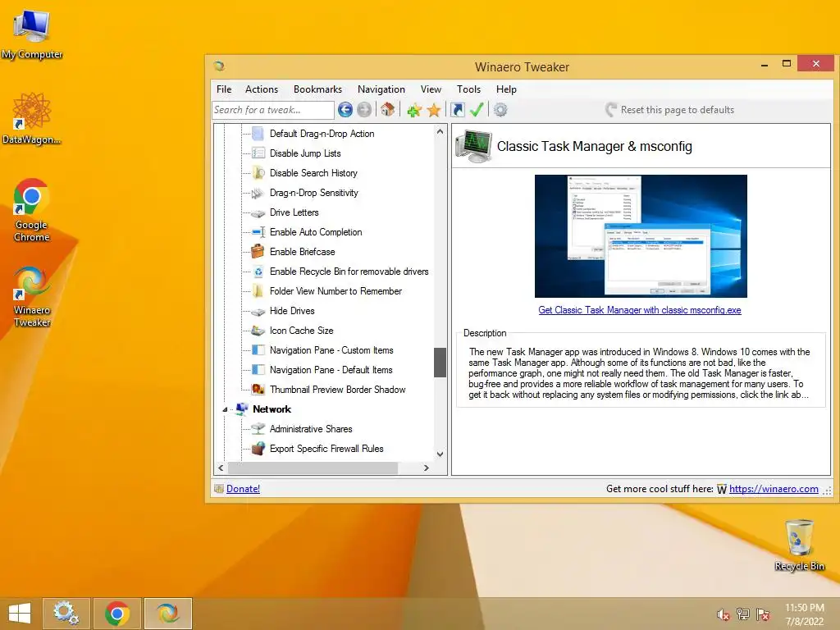Open the Windows Start button
This screenshot has height=630, width=840.
pyautogui.click(x=20, y=614)
